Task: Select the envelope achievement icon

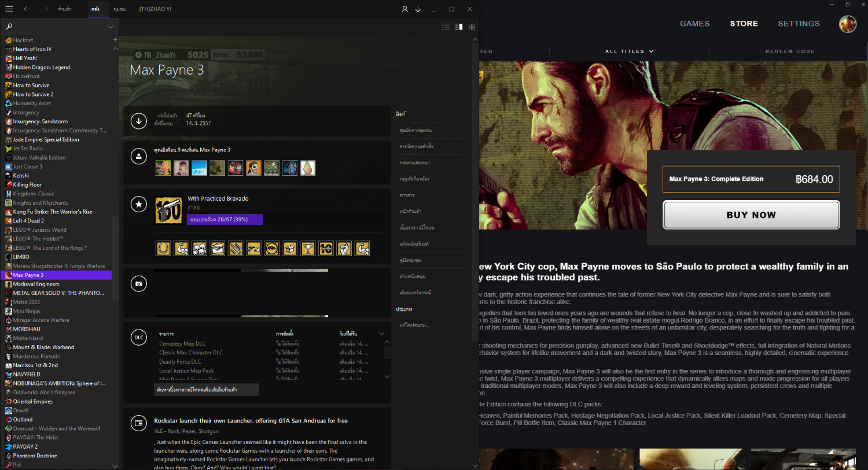Action: point(218,249)
